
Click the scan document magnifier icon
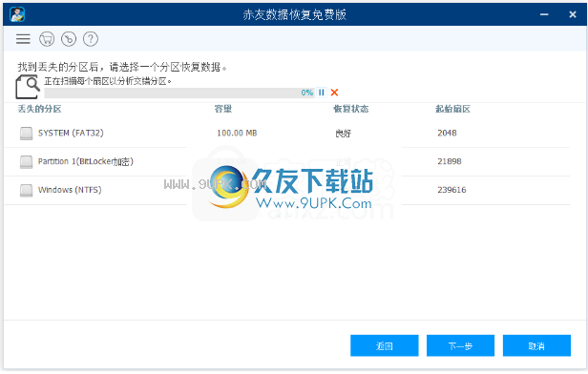pos(28,87)
